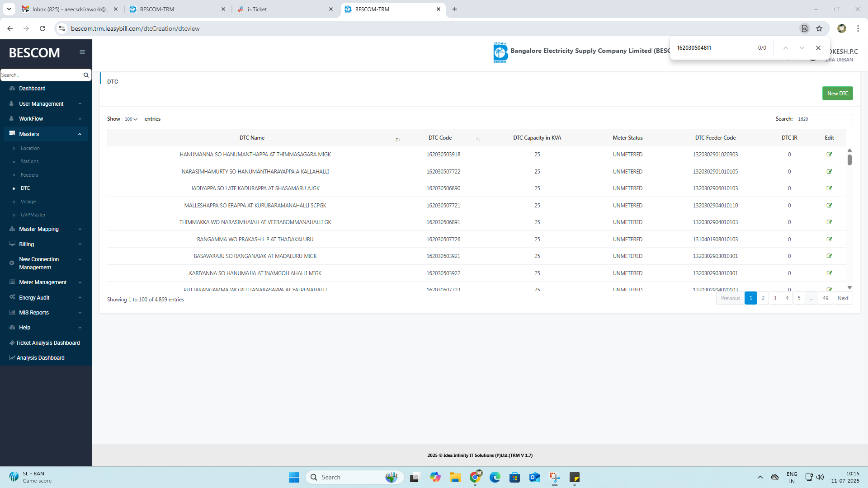Open Village under Masters
This screenshot has height=488, width=868.
[28, 202]
